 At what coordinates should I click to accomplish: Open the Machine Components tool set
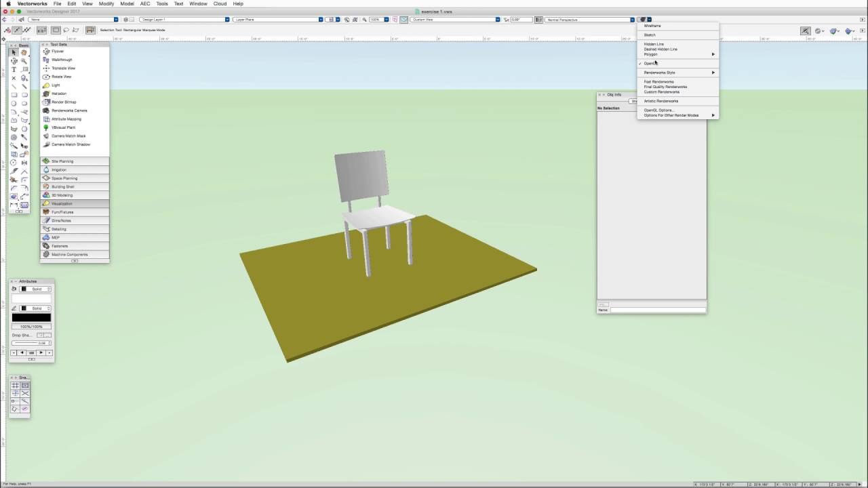click(x=75, y=254)
